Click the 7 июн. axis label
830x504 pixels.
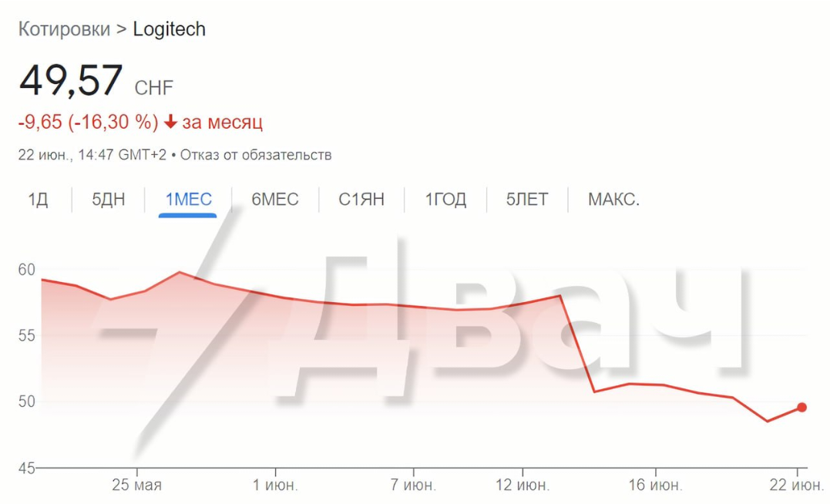(x=413, y=486)
